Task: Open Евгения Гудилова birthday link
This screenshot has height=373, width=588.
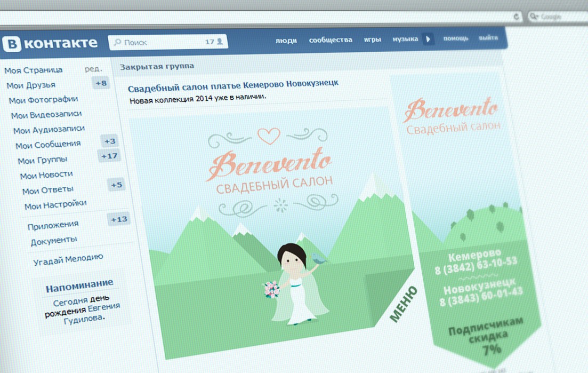Action: coord(92,313)
